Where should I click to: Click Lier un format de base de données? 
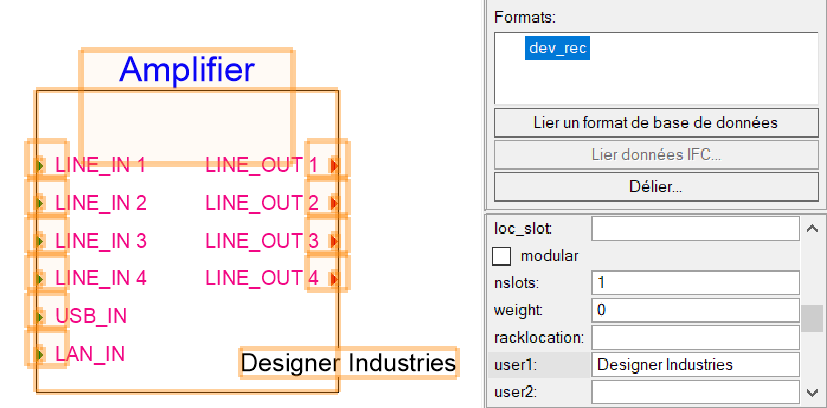pos(656,122)
